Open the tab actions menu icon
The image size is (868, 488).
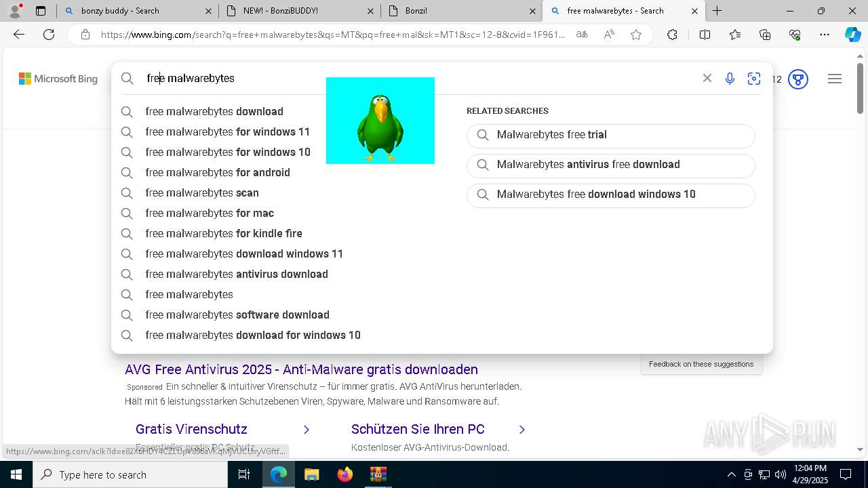click(41, 11)
